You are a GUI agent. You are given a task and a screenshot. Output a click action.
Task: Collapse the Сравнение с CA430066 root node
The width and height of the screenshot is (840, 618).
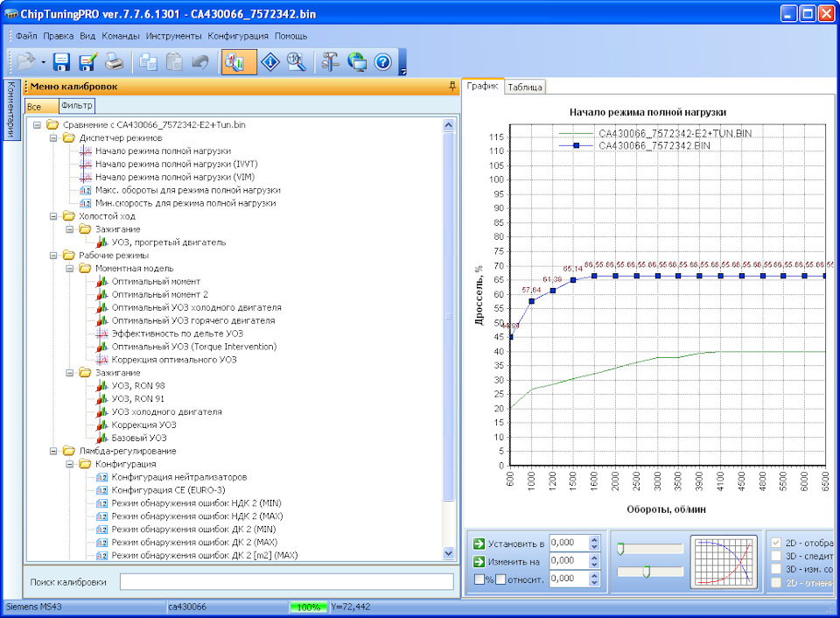[37, 125]
